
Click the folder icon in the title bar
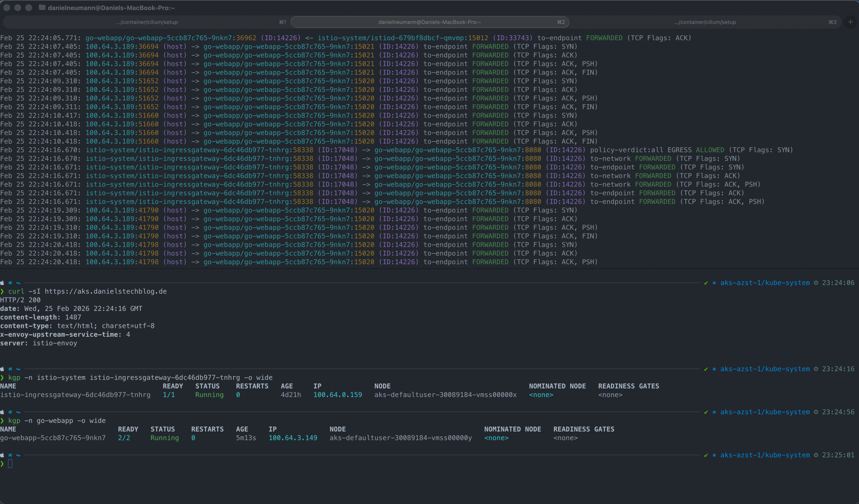pos(42,7)
